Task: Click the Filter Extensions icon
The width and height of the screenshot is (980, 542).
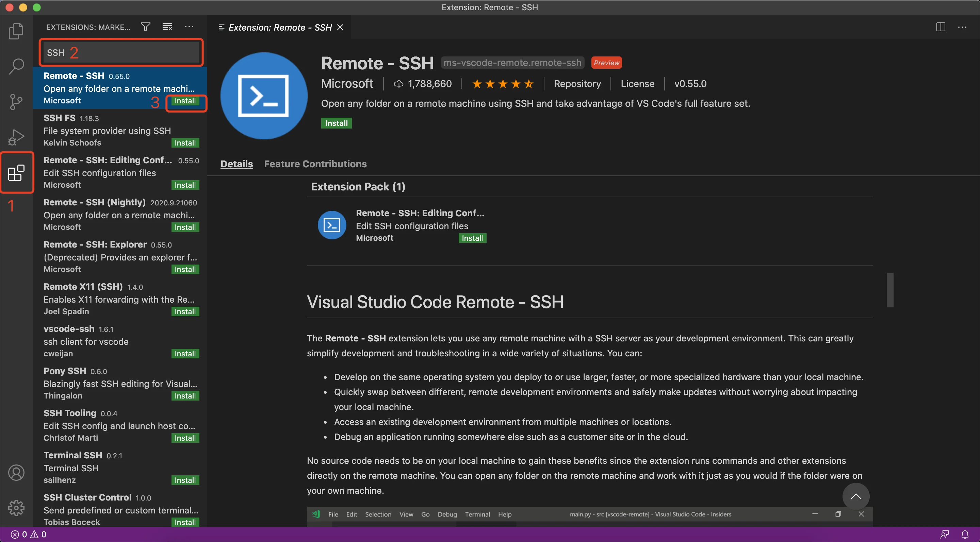Action: [x=145, y=26]
